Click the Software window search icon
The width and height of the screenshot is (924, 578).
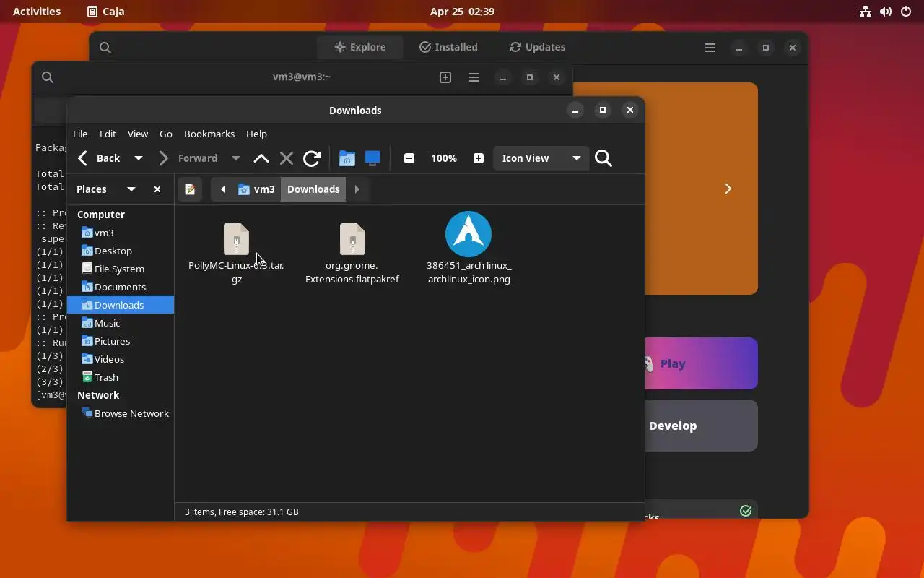click(105, 48)
